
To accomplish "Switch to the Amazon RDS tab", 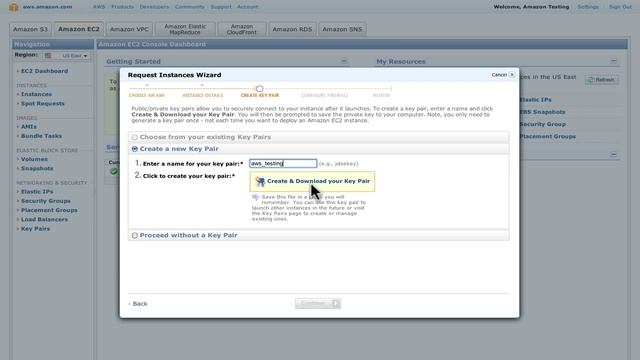I will pyautogui.click(x=292, y=29).
